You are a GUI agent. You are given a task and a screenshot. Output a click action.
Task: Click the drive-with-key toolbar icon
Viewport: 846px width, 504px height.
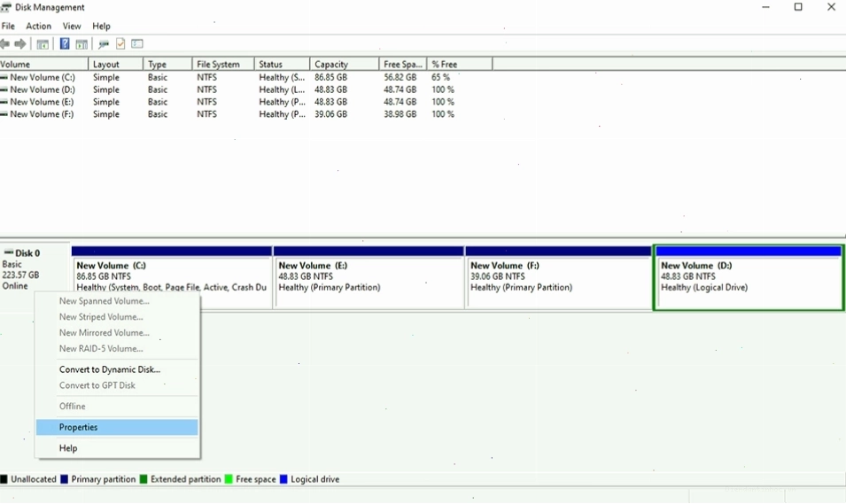104,44
